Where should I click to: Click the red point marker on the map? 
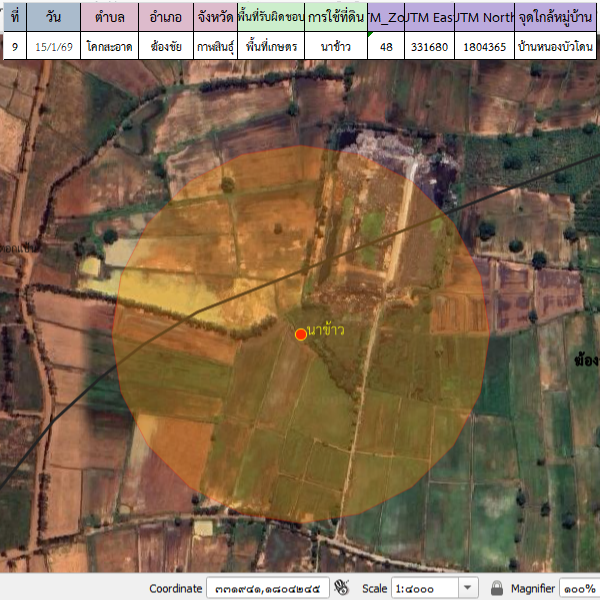(x=301, y=334)
